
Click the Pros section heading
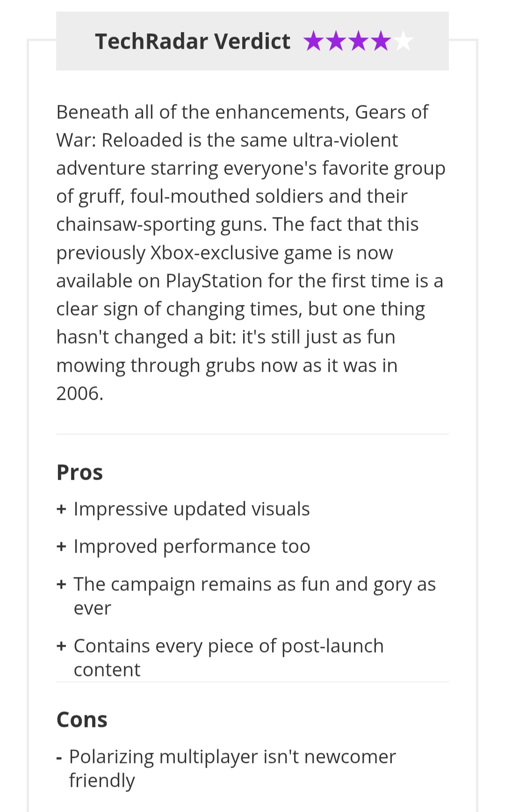click(x=79, y=472)
